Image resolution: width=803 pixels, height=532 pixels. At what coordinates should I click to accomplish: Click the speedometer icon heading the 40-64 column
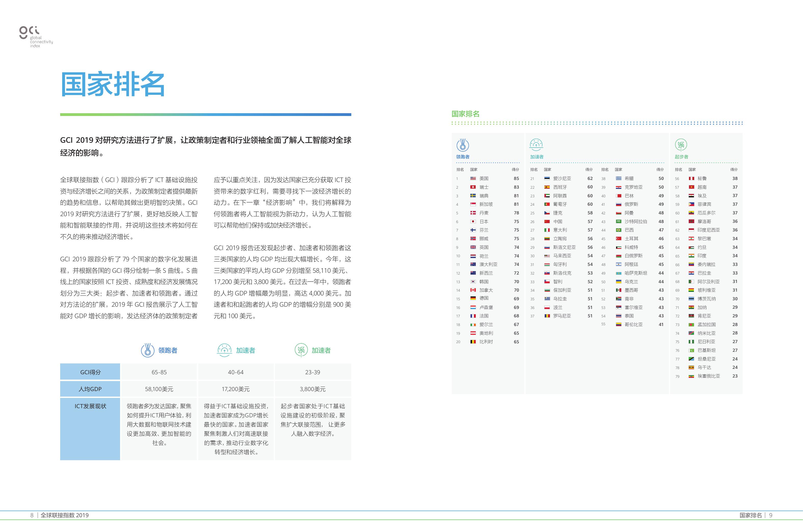pyautogui.click(x=224, y=350)
